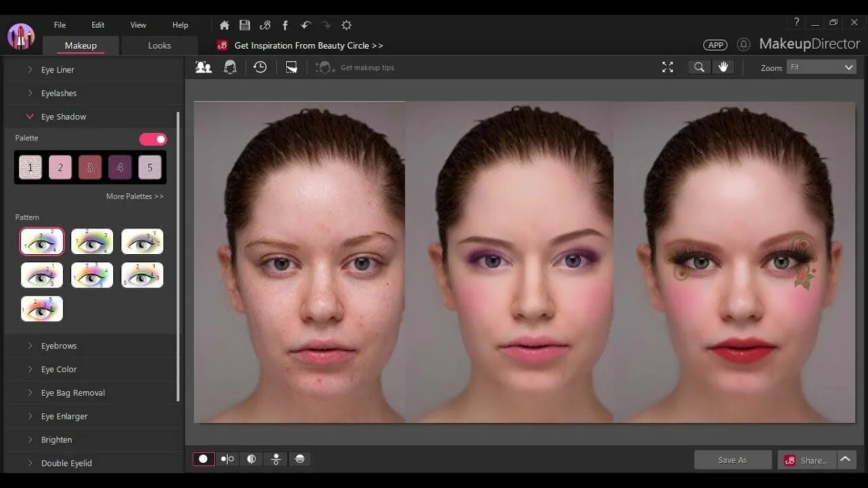Open Get Inspiration From Beauty Circle link
The image size is (868, 488).
pos(309,45)
